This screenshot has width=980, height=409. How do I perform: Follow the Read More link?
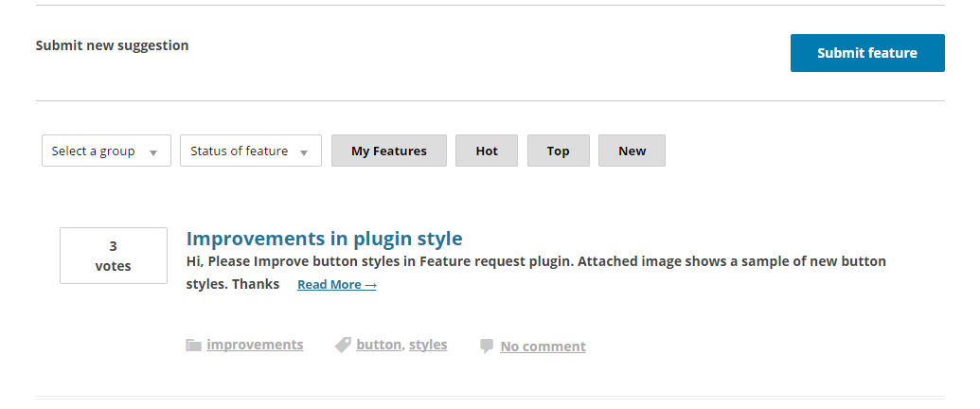336,285
